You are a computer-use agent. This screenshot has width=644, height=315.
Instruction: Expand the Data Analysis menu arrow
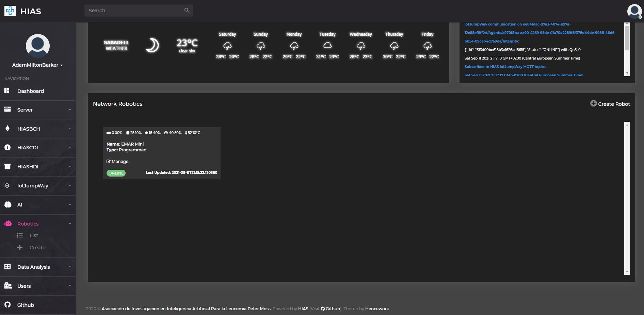(x=70, y=267)
